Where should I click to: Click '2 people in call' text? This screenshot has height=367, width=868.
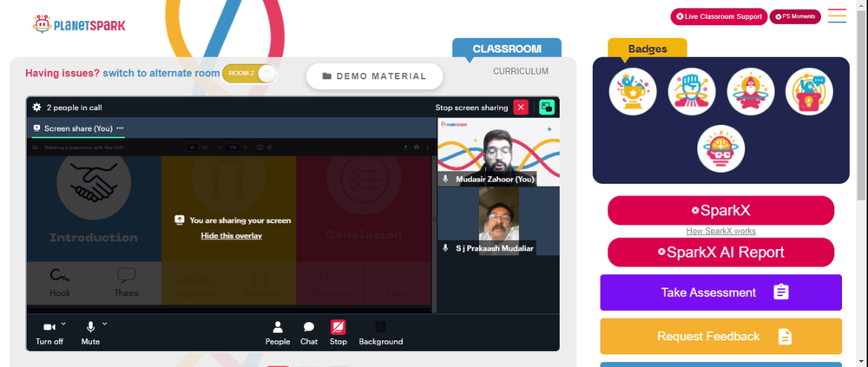pos(74,108)
